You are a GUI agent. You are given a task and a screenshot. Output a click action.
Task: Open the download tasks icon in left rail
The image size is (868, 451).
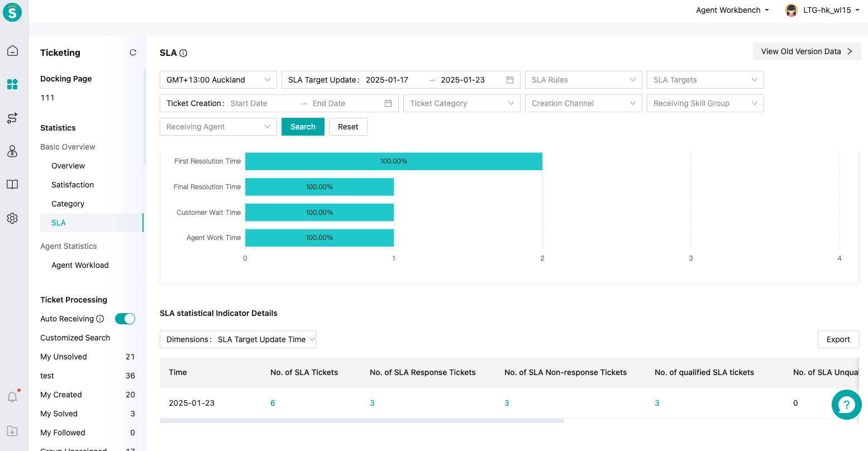click(12, 431)
